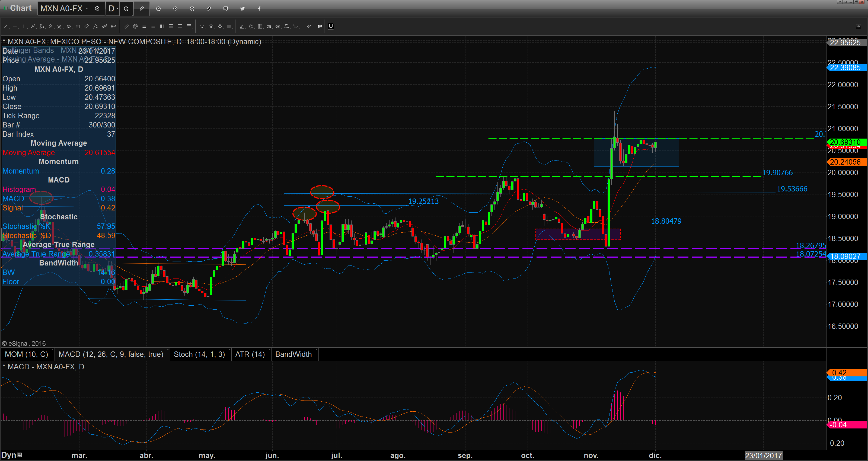Close the ATR (14) tab
The image size is (868, 461).
(269, 350)
